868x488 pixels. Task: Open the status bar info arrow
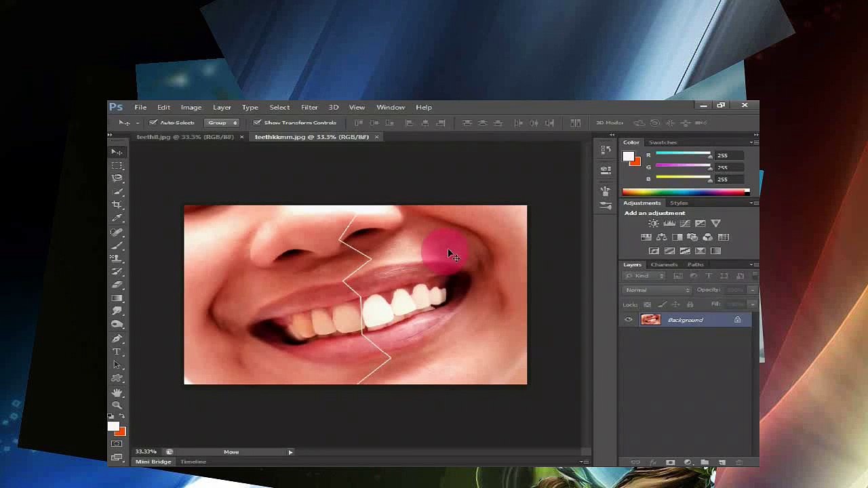pyautogui.click(x=290, y=452)
